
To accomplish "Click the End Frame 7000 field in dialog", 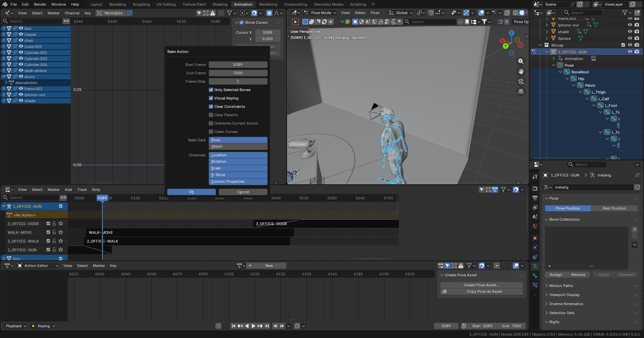I will 238,73.
